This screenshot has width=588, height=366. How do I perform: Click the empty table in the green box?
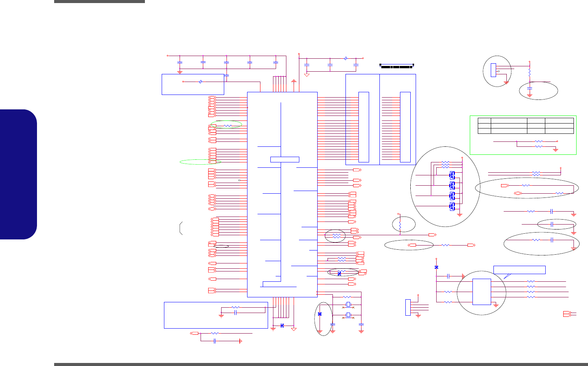[526, 126]
